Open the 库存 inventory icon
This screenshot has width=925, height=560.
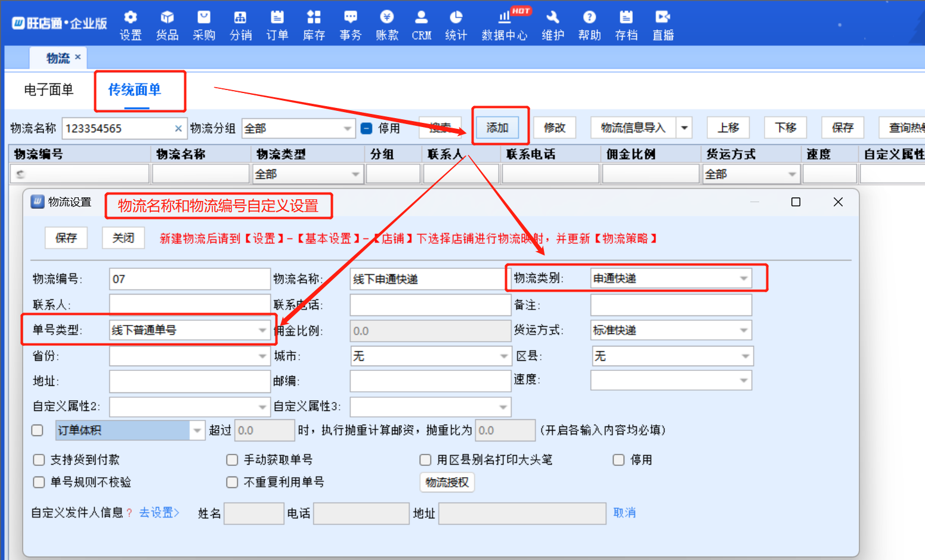point(314,25)
